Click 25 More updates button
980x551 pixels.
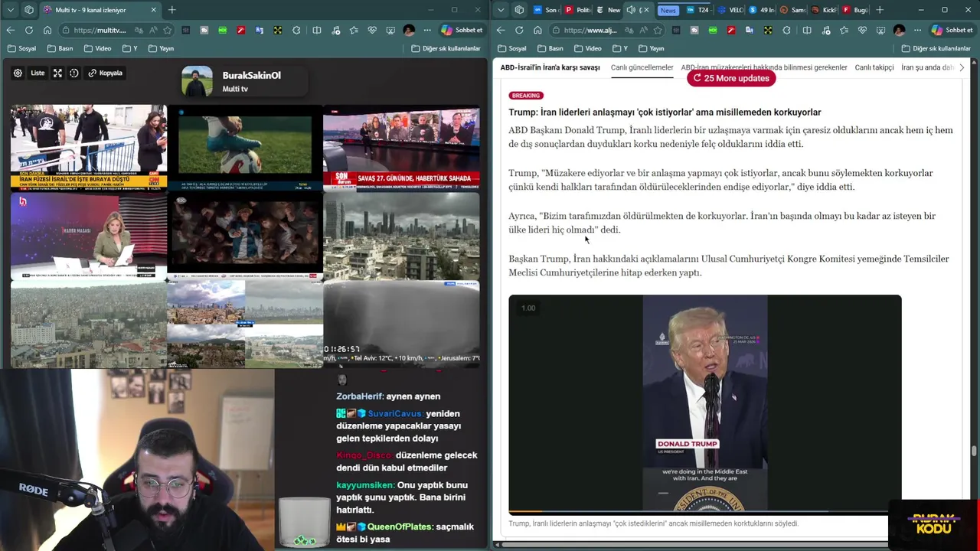731,78
